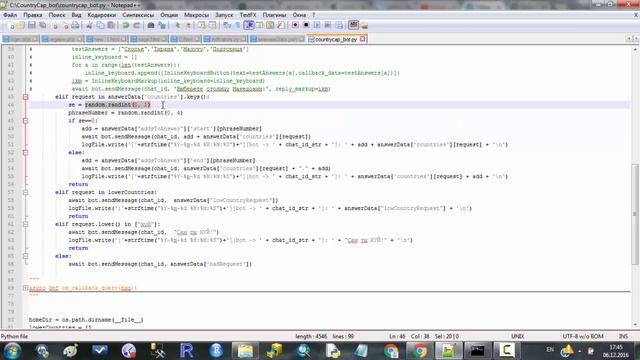
Task: Open Find with the binoculars icon
Action: click(x=151, y=25)
